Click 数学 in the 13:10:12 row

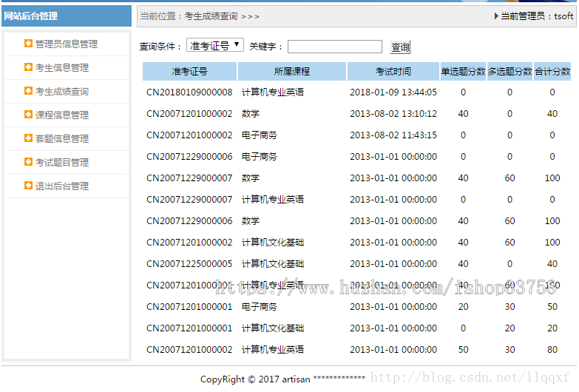click(x=251, y=113)
